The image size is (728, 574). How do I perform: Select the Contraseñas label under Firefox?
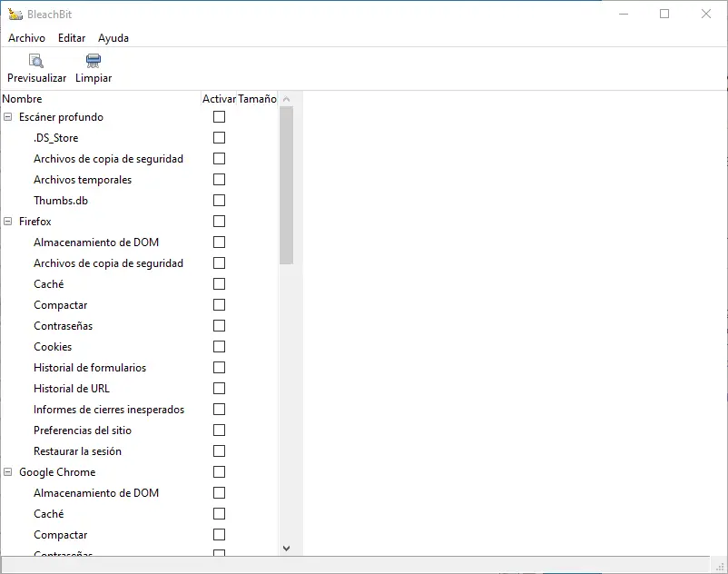63,326
